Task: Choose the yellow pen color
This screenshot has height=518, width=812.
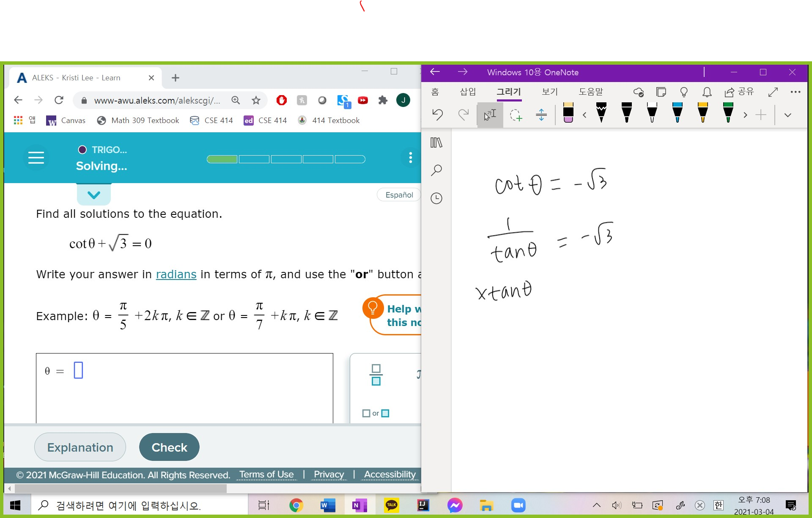Action: click(x=702, y=112)
